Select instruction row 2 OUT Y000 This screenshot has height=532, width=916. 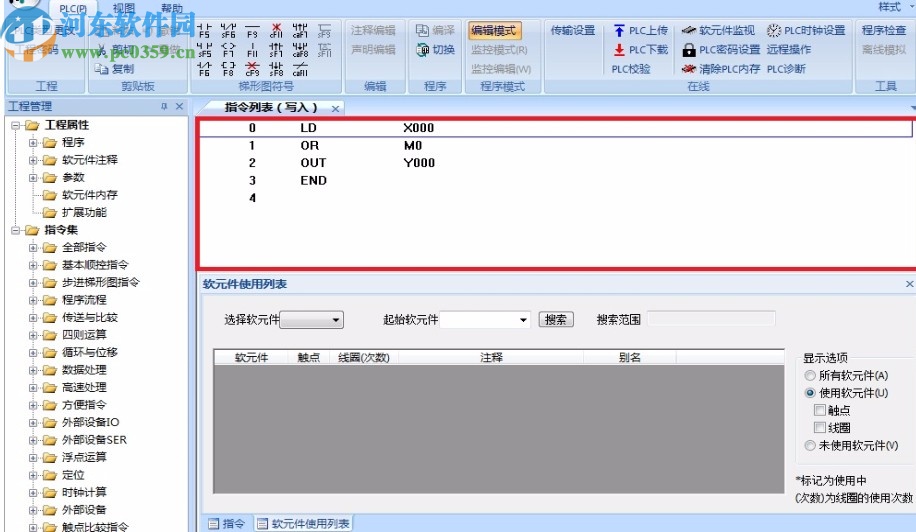555,163
